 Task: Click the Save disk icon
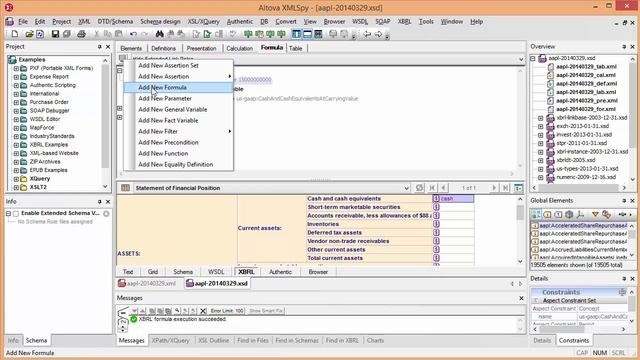55,34
